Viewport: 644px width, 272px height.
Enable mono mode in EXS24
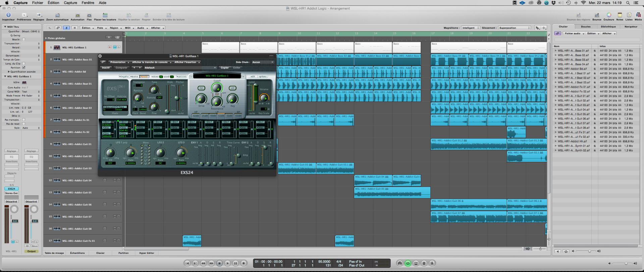tap(134, 77)
